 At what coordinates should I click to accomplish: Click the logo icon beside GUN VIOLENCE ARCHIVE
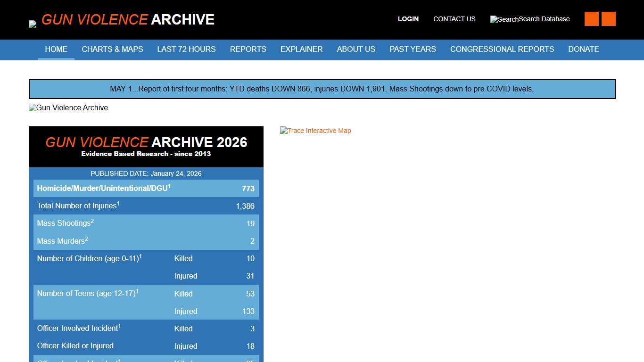pos(33,24)
